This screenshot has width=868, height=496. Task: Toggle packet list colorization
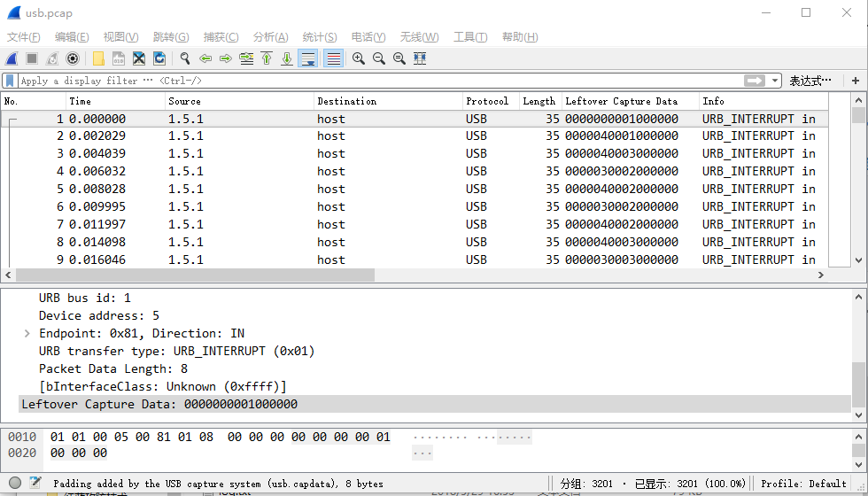[333, 58]
